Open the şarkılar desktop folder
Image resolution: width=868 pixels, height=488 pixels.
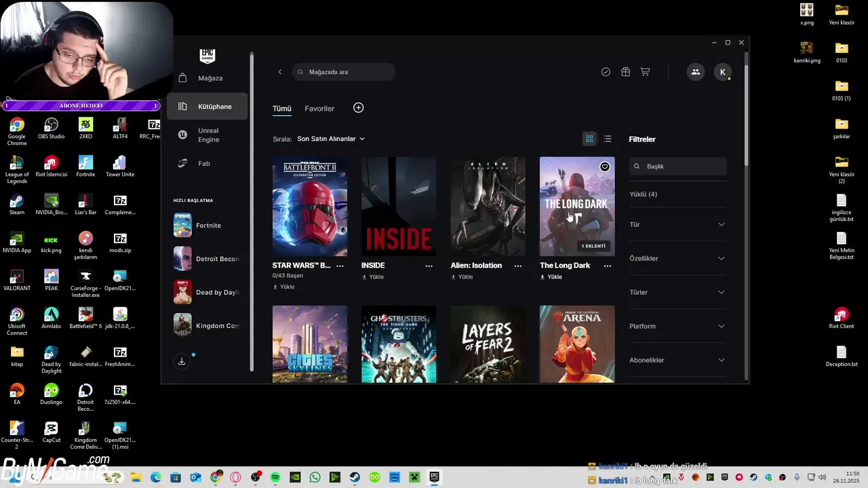(842, 128)
